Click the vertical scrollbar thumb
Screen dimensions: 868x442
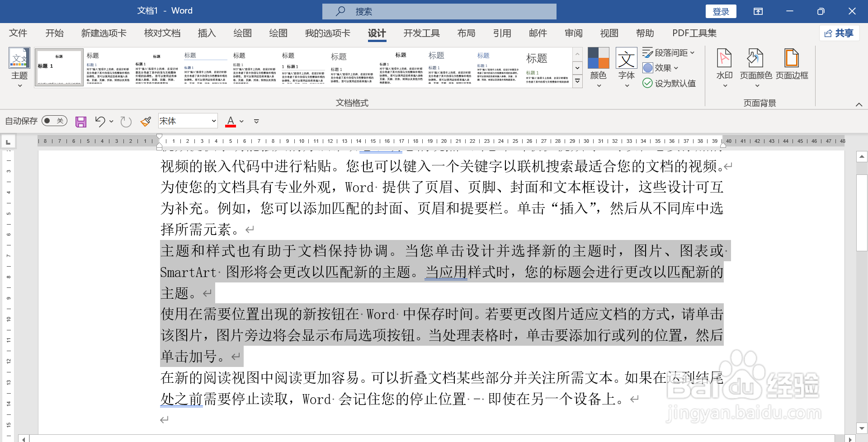862,212
